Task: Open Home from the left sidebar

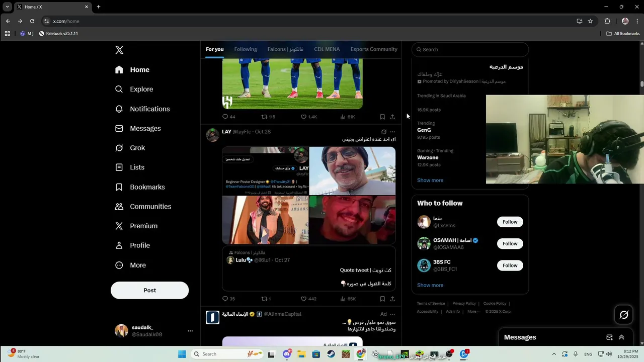Action: pyautogui.click(x=132, y=70)
